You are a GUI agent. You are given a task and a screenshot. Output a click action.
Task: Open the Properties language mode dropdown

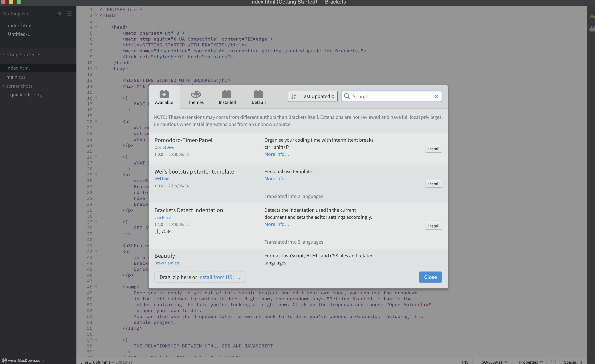(531, 362)
